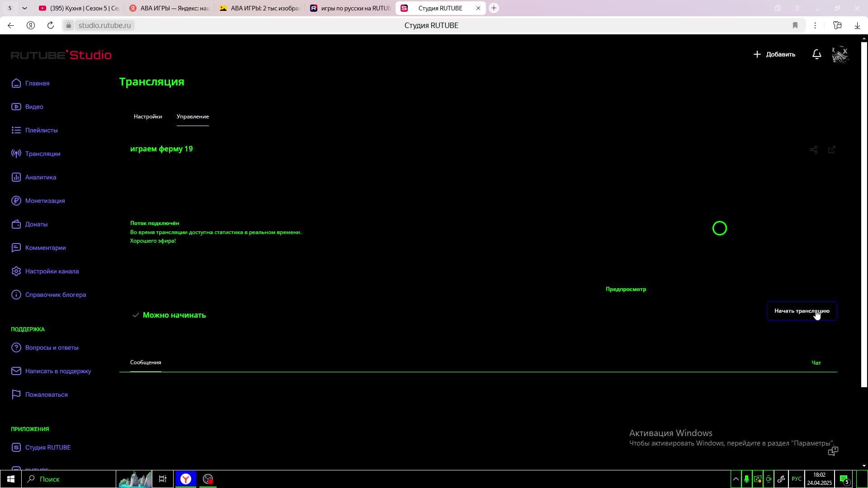Click the page vertical scrollbar
This screenshot has width=868, height=488.
(x=863, y=215)
